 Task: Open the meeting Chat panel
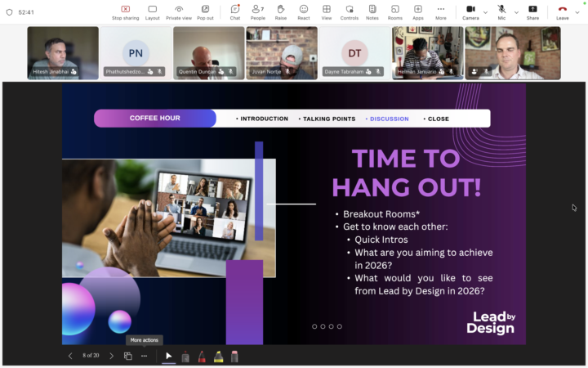point(235,11)
